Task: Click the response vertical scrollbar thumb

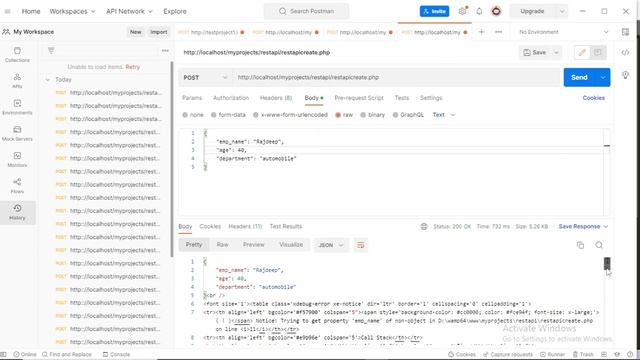Action: pos(607,264)
